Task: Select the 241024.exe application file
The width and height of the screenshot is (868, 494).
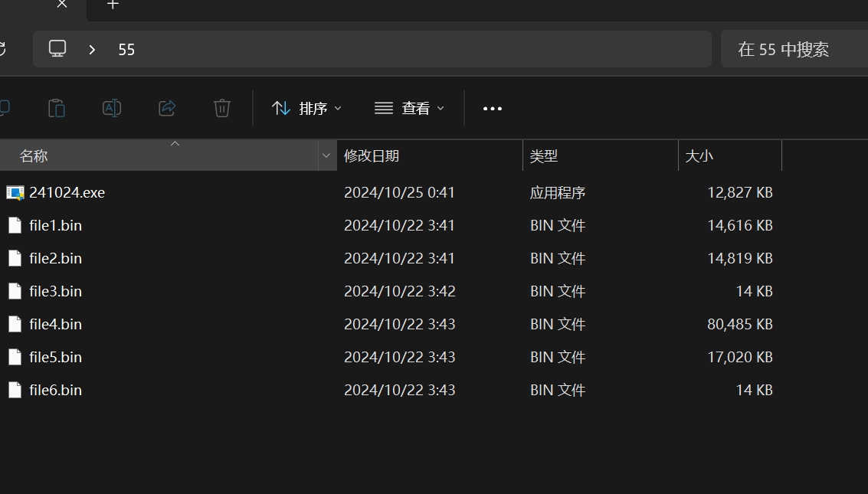Action: tap(67, 192)
